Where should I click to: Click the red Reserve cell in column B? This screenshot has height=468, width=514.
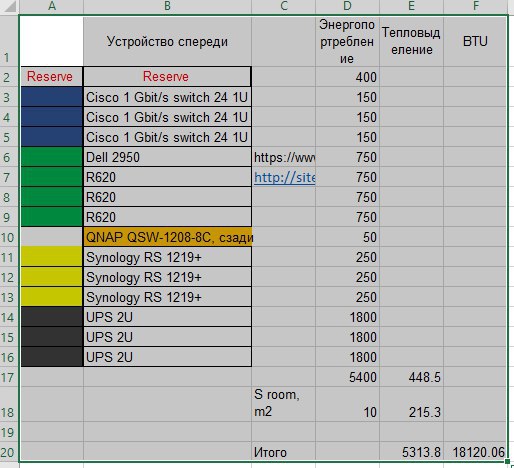point(167,77)
